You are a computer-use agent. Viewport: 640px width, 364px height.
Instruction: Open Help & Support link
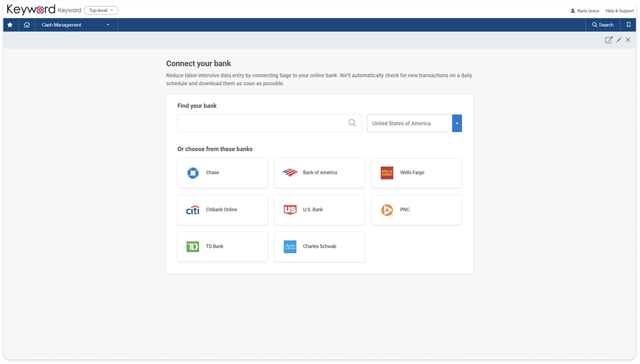(x=620, y=11)
